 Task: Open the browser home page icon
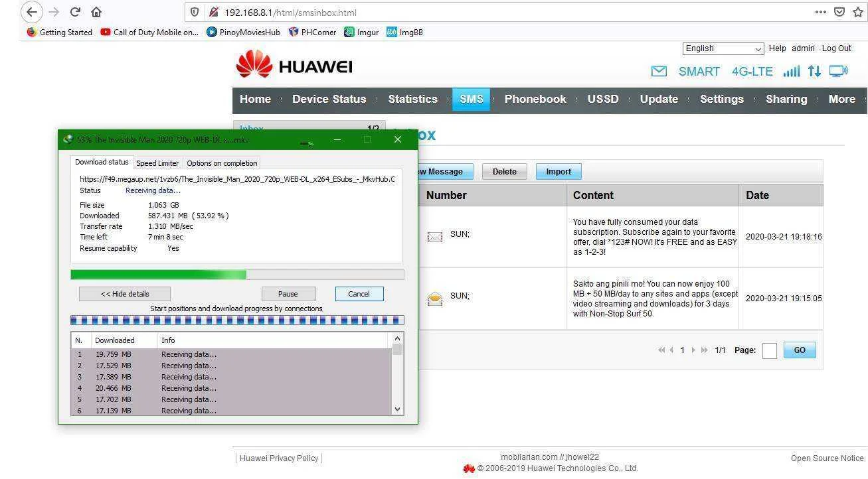pos(96,12)
